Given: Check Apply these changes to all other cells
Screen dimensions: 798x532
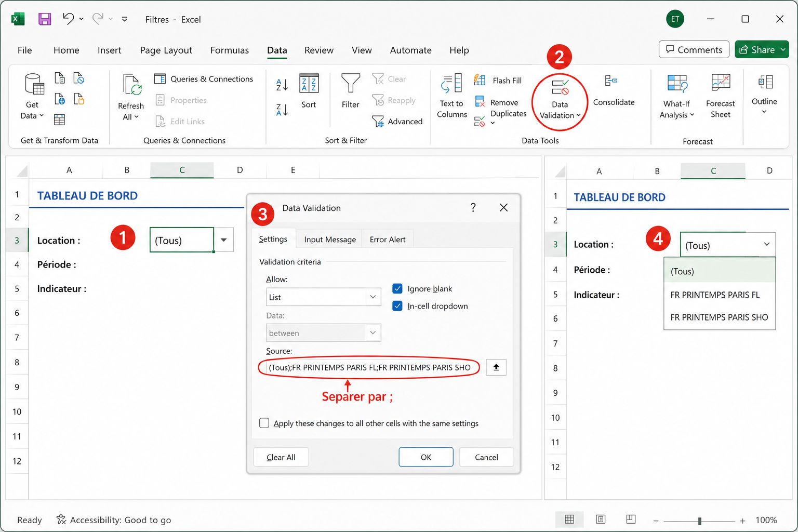Looking at the screenshot, I should tap(264, 423).
